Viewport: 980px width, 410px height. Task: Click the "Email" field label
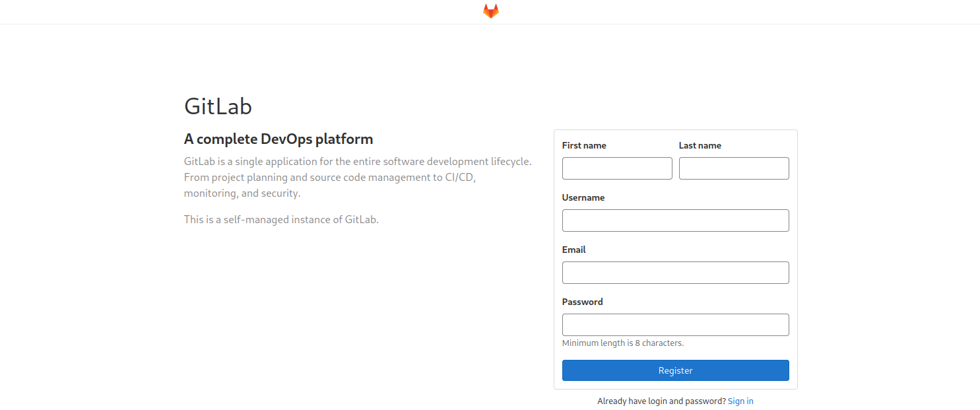pyautogui.click(x=573, y=250)
